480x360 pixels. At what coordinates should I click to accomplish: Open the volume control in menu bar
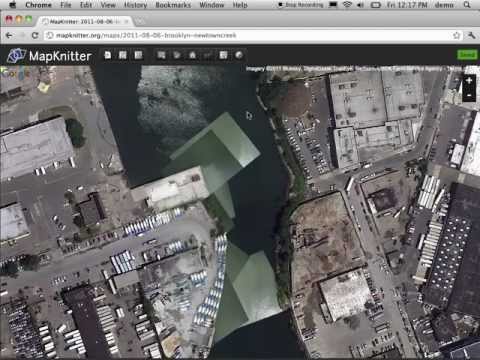point(361,5)
